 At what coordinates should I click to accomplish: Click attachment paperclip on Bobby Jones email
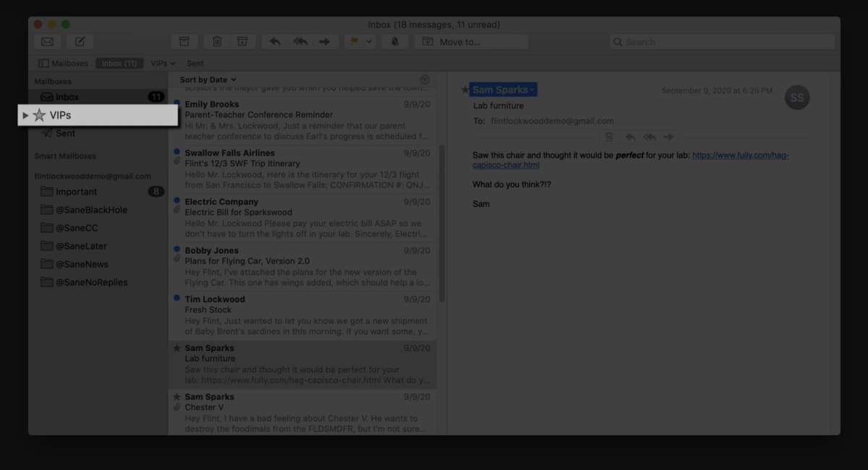coord(176,259)
